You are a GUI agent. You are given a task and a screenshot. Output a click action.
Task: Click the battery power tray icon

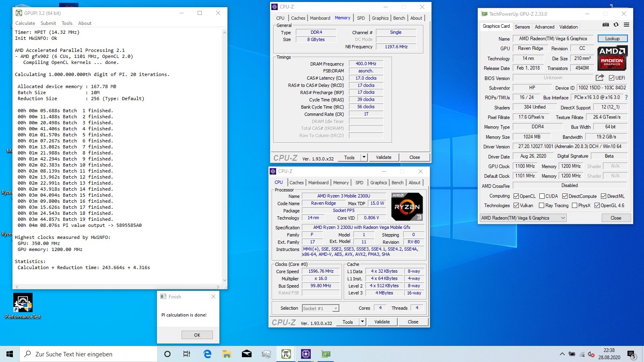pos(572,354)
